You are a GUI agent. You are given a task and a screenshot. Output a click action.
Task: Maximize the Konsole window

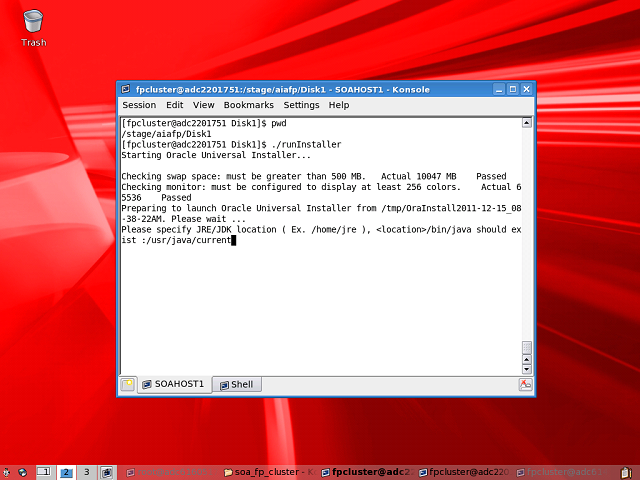pyautogui.click(x=512, y=89)
